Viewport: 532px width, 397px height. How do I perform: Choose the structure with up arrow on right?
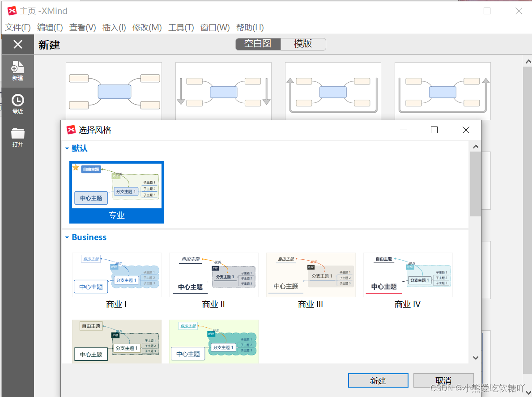pyautogui.click(x=443, y=91)
